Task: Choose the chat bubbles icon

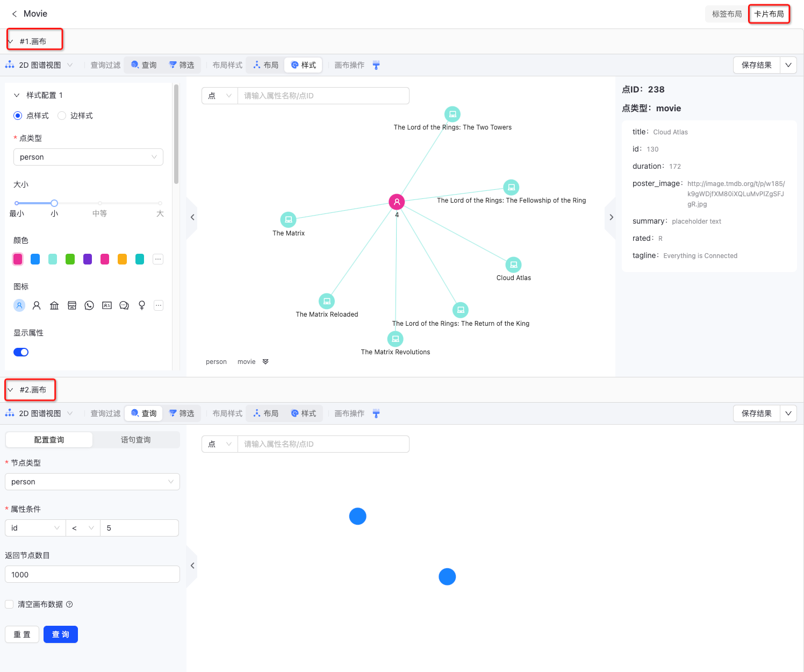Action: [x=124, y=305]
